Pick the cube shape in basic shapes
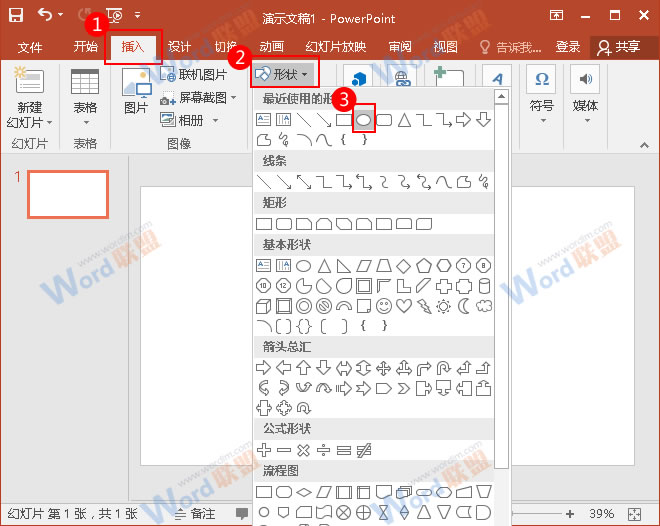This screenshot has height=526, width=660. click(264, 305)
